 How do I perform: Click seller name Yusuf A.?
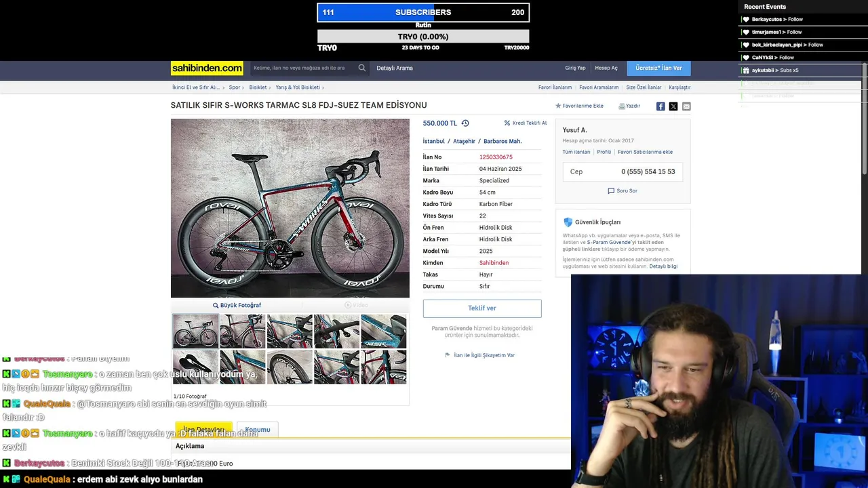575,130
